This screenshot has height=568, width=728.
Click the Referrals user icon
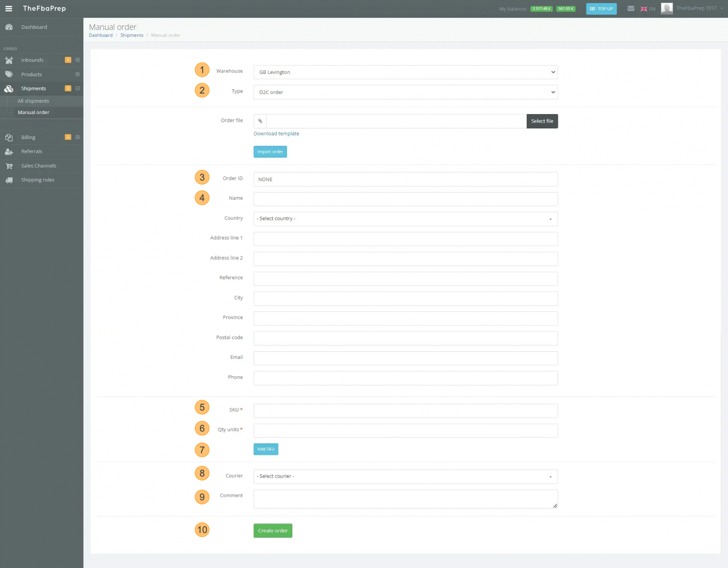coord(9,151)
